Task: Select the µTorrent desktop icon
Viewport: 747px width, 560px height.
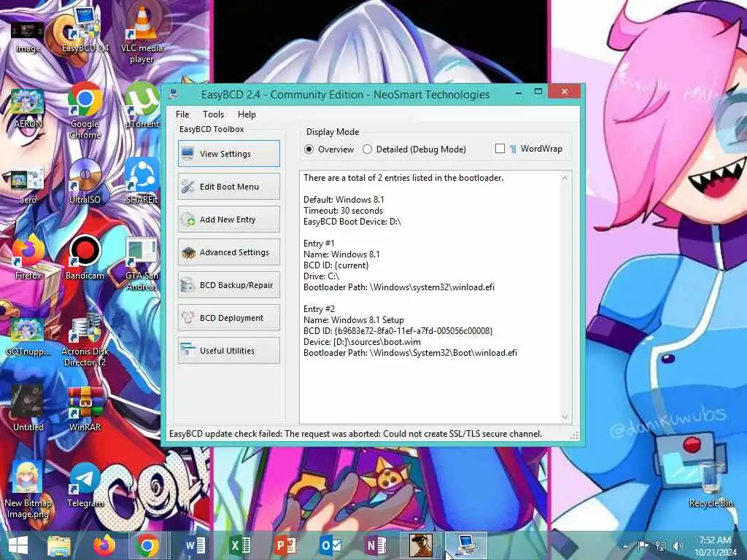Action: [142, 106]
